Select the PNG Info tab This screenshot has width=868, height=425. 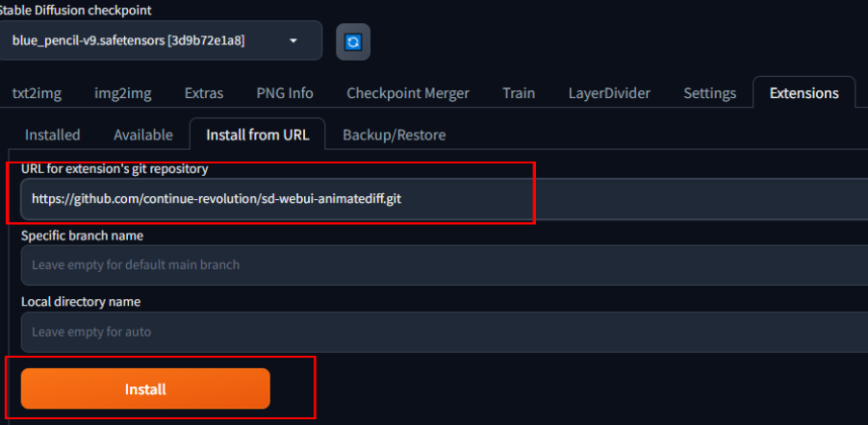coord(285,93)
